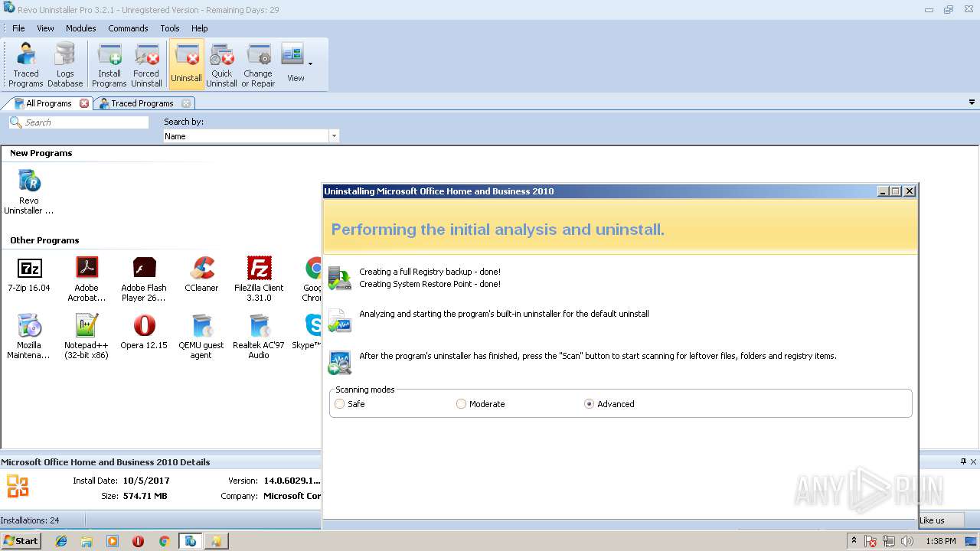Click the Office size value 574.71 MB

coord(145,496)
